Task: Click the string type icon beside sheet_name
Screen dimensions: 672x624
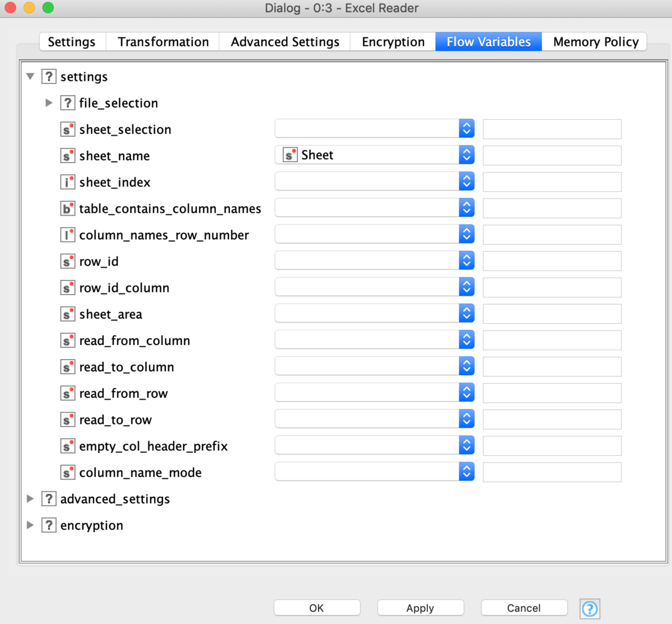Action: (x=68, y=156)
